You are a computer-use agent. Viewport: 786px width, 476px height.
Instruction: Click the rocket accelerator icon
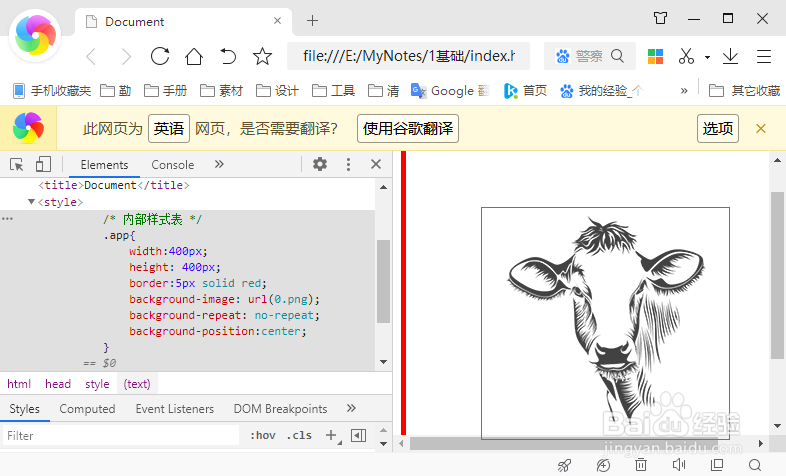click(x=564, y=465)
